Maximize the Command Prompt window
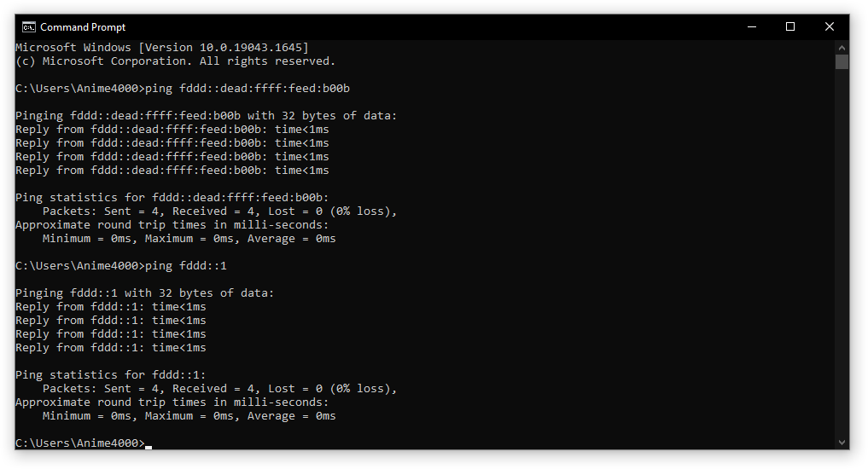 tap(790, 26)
